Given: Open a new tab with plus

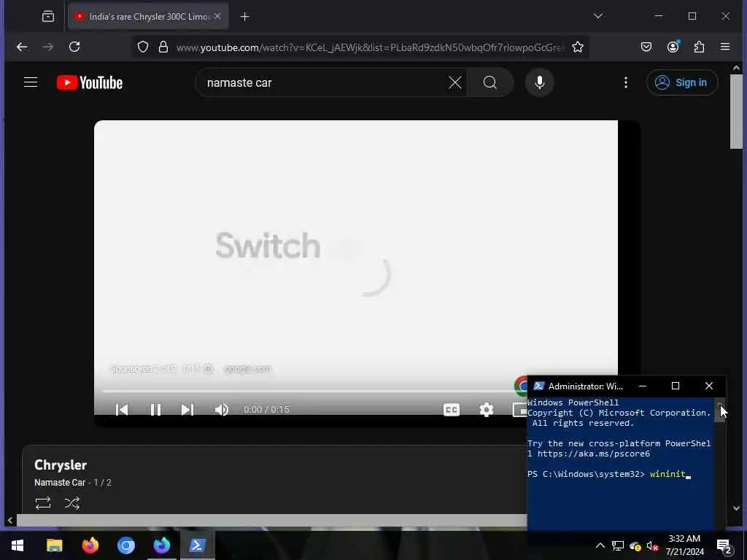Looking at the screenshot, I should point(244,17).
